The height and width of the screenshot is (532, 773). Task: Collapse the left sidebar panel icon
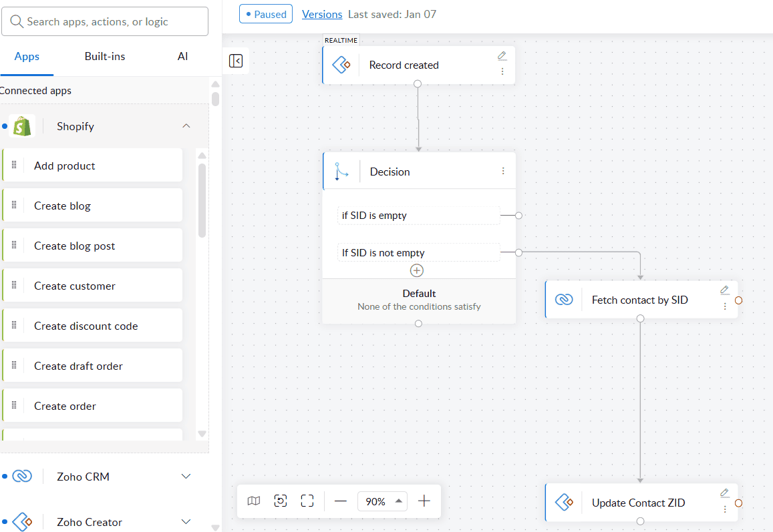(236, 61)
